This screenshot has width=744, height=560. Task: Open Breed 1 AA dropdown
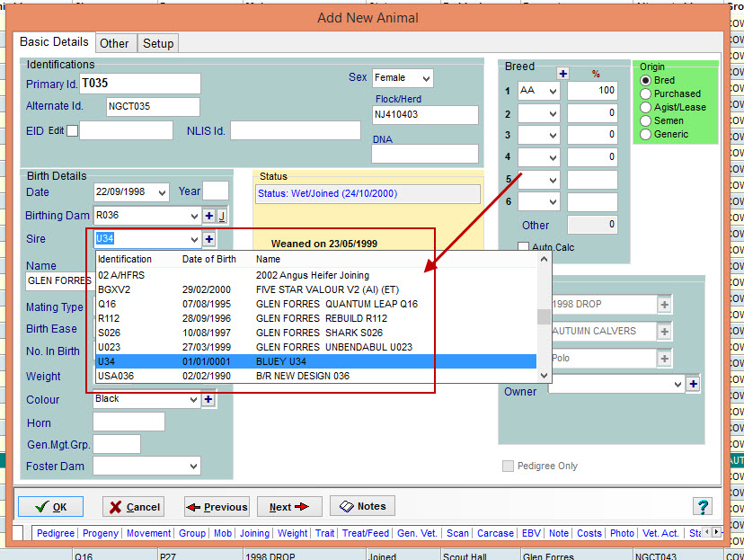pyautogui.click(x=553, y=91)
